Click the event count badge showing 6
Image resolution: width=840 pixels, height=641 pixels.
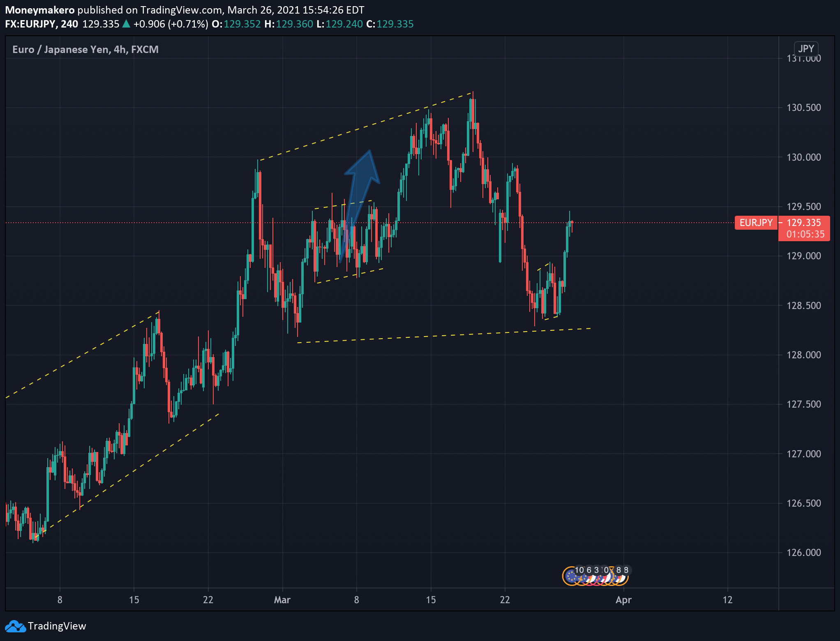588,570
